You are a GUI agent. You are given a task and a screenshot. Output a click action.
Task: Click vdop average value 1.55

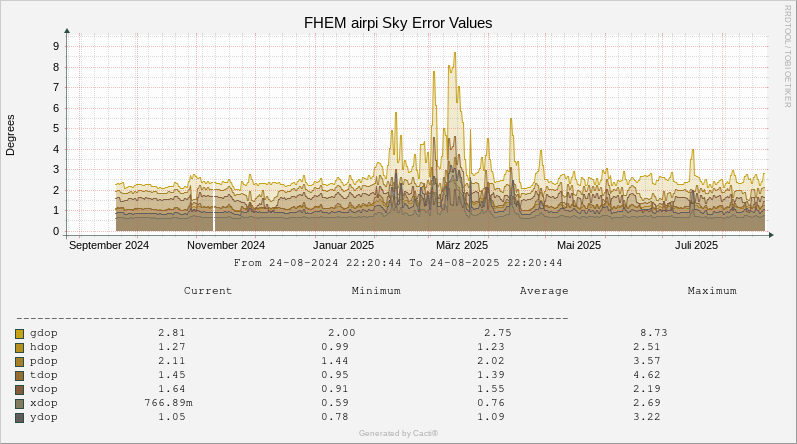point(491,389)
